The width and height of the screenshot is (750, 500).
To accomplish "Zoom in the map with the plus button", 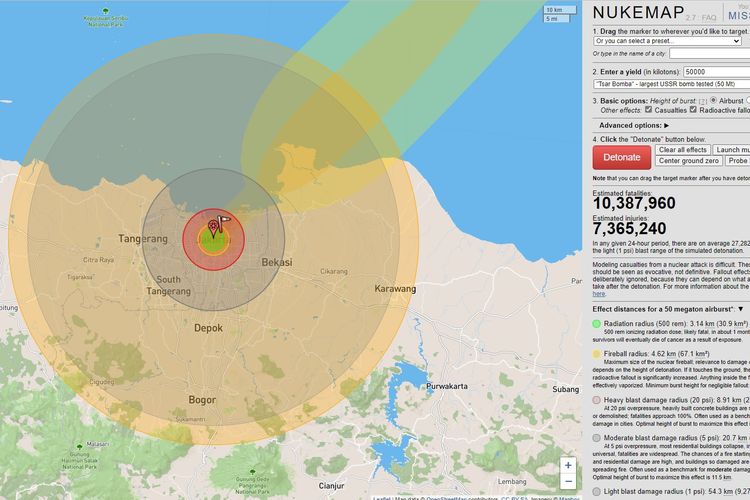I will 568,465.
